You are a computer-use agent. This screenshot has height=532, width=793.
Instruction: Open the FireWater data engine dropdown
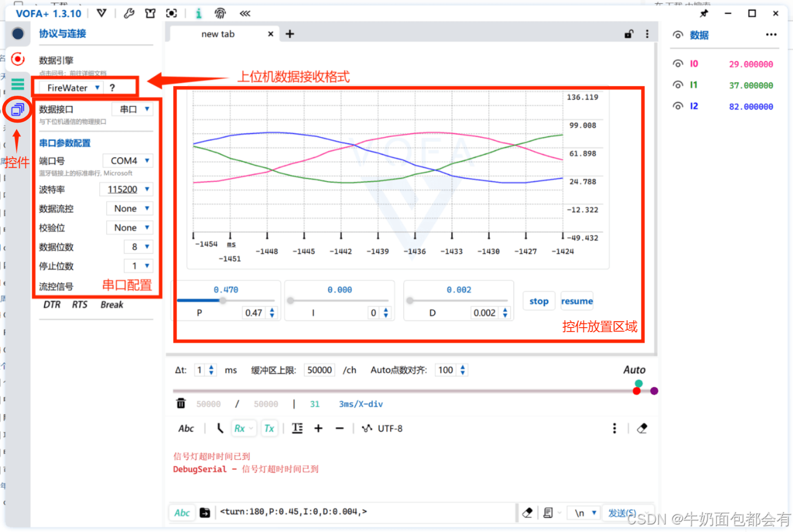[73, 88]
